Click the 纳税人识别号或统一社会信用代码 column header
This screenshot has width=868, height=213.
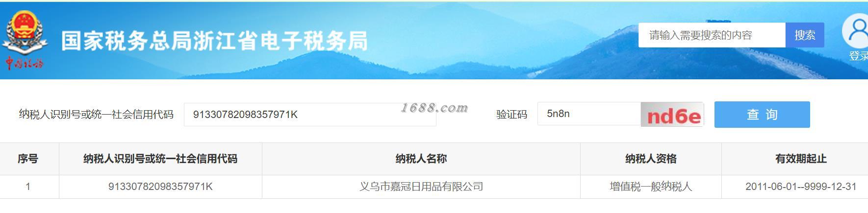(160, 159)
